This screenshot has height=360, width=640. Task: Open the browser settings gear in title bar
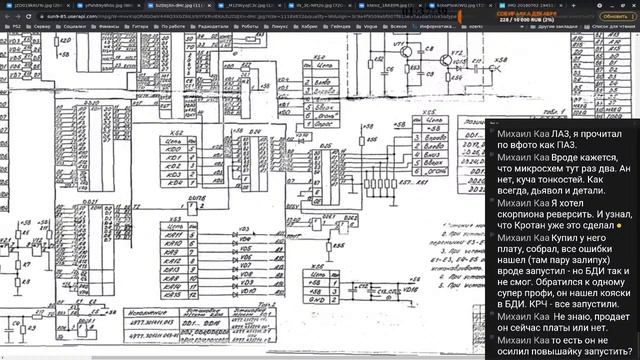pos(599,6)
